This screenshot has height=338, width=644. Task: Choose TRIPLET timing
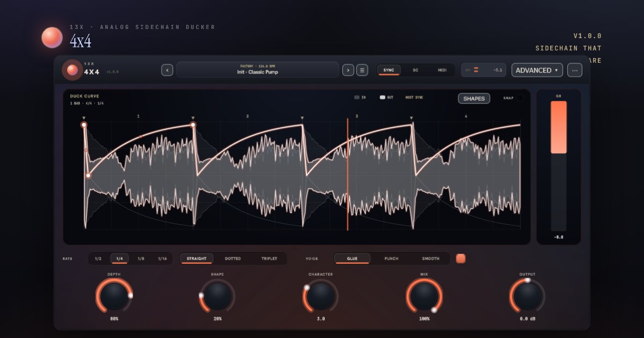(269, 259)
